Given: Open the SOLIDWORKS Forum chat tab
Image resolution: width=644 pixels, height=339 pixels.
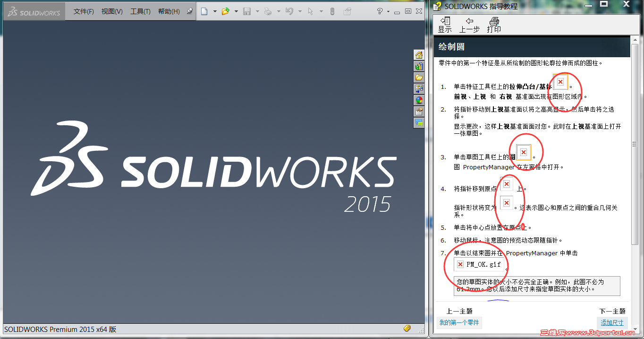Looking at the screenshot, I should 419,123.
